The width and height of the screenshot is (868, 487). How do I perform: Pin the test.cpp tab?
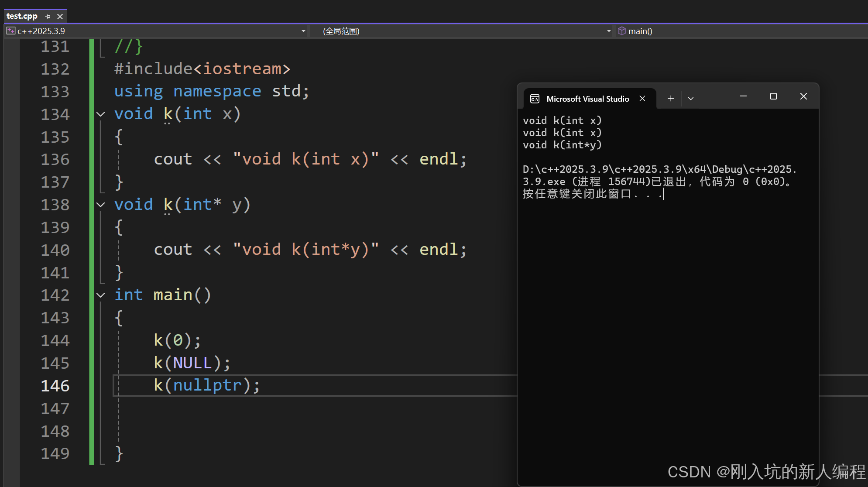coord(48,17)
